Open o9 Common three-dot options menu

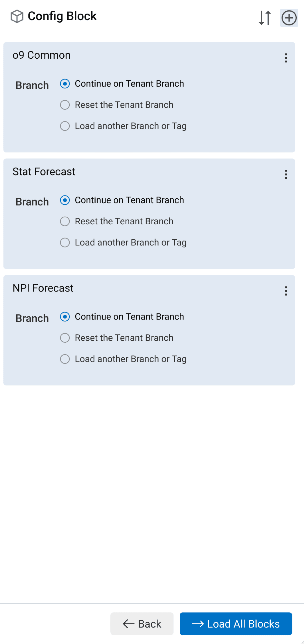click(x=286, y=58)
